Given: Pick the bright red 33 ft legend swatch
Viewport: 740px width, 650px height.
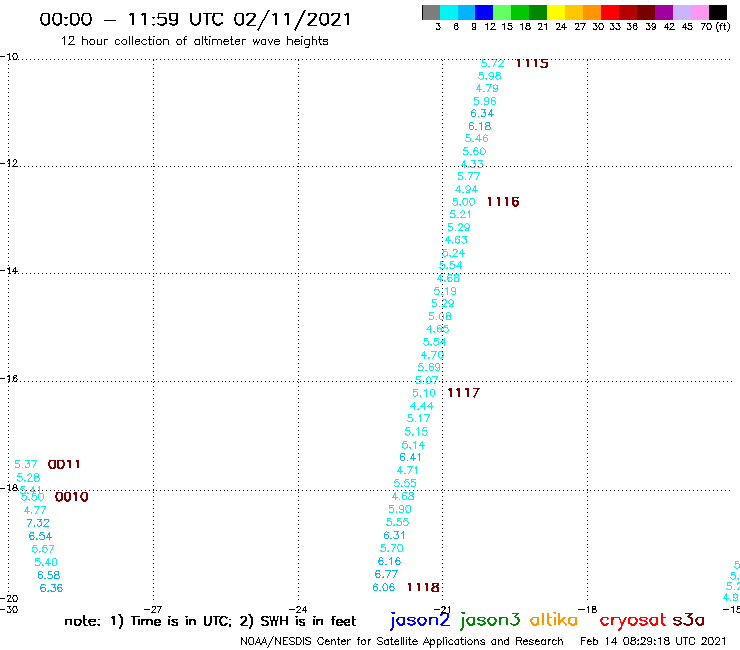Looking at the screenshot, I should click(610, 12).
